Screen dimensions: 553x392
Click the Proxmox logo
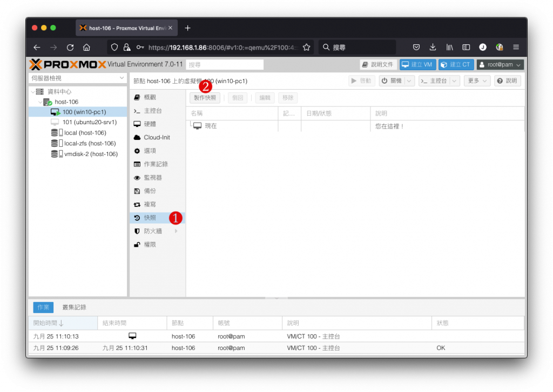[x=68, y=64]
